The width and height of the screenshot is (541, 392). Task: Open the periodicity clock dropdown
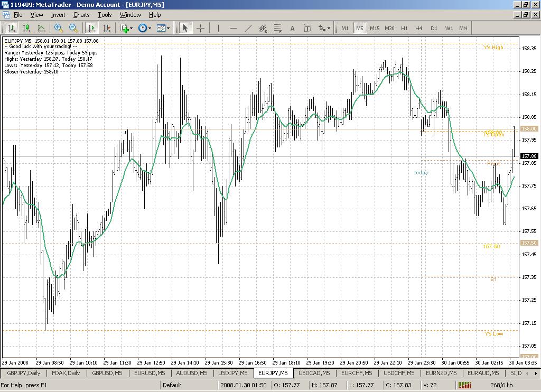[x=145, y=28]
